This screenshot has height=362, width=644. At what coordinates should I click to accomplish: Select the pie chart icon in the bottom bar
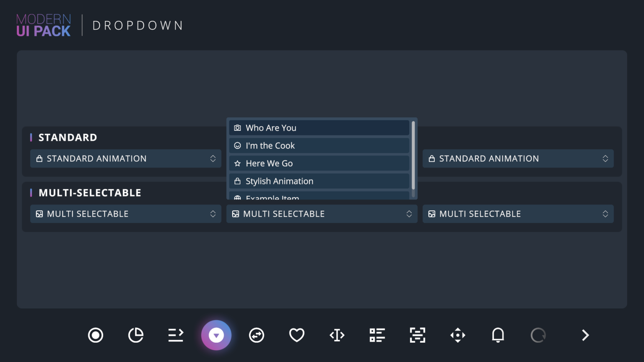tap(135, 335)
